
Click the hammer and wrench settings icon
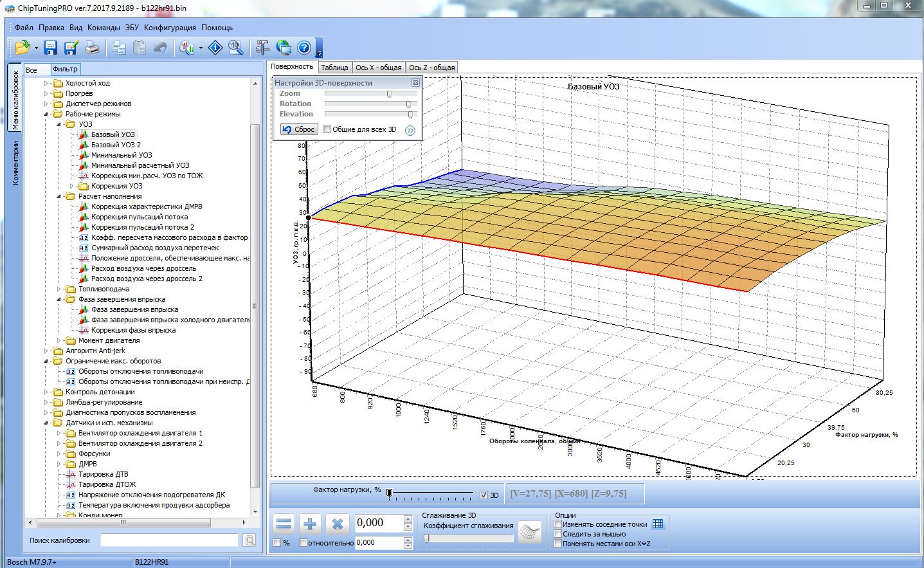coord(262,48)
